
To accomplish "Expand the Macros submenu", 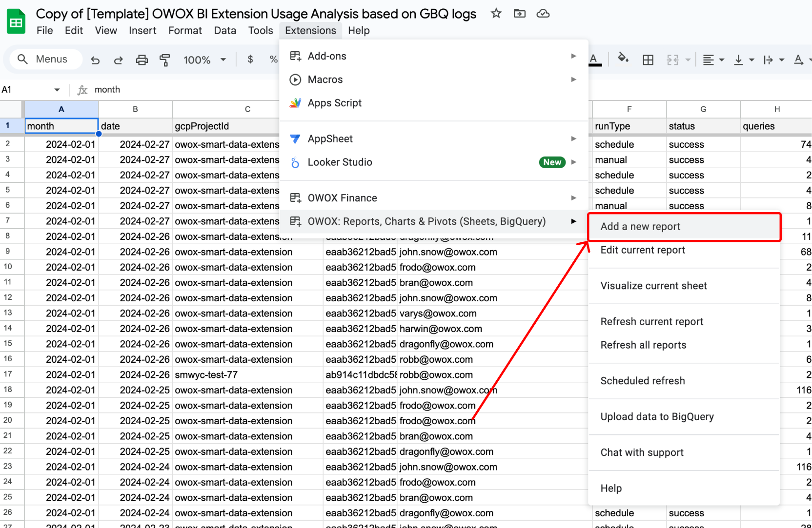I will click(x=434, y=79).
